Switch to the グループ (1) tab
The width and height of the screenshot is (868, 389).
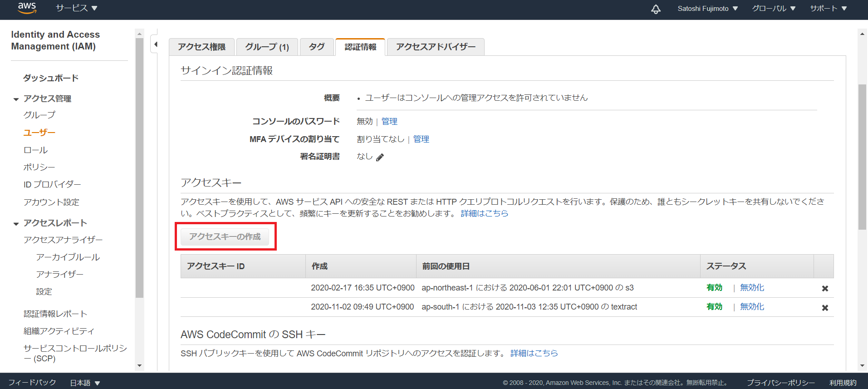267,47
